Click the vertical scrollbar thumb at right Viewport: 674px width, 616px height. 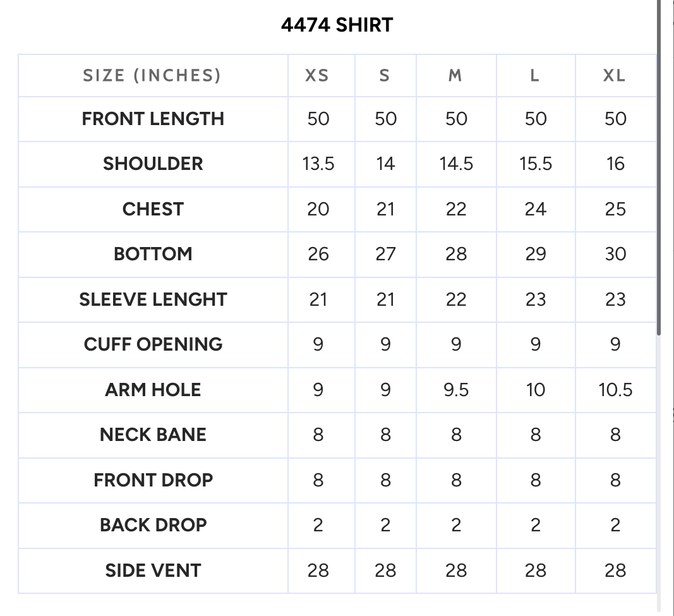coord(659,167)
